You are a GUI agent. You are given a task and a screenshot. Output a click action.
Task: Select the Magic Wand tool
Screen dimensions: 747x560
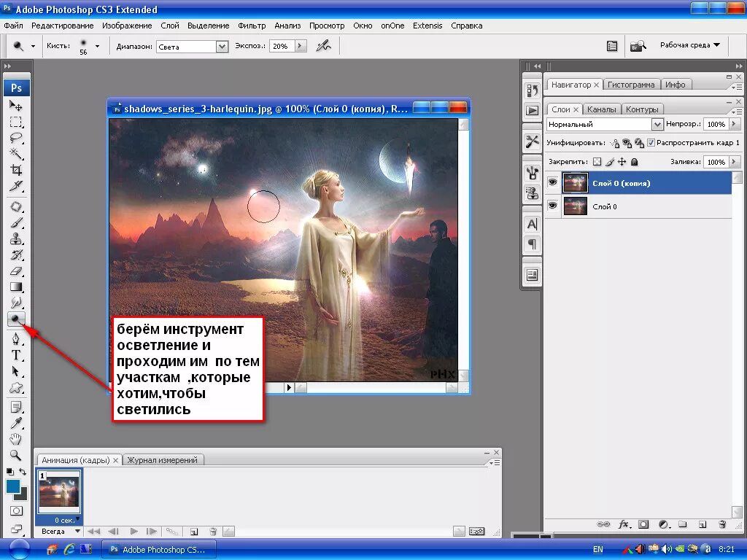[x=16, y=154]
